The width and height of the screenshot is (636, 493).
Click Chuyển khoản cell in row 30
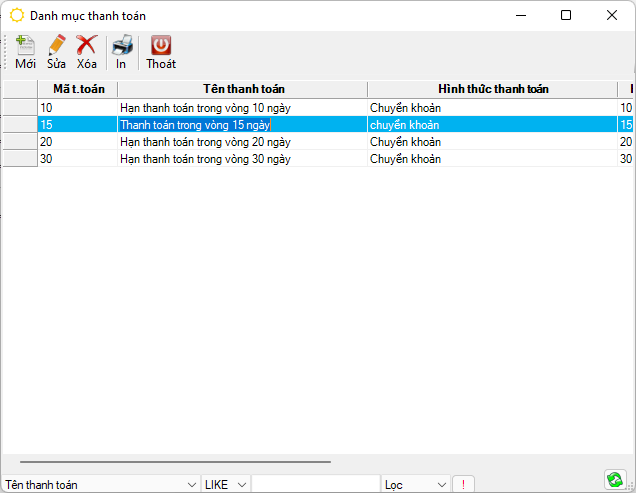pos(405,159)
